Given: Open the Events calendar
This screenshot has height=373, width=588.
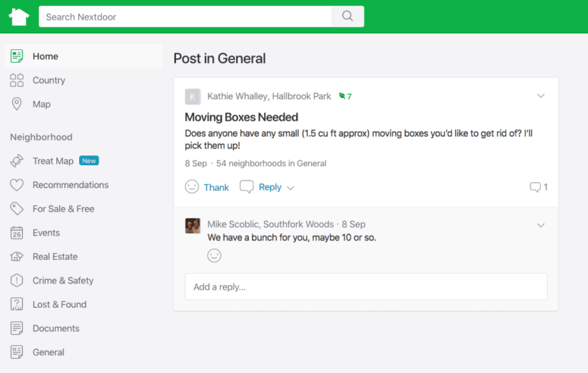Looking at the screenshot, I should click(x=46, y=233).
